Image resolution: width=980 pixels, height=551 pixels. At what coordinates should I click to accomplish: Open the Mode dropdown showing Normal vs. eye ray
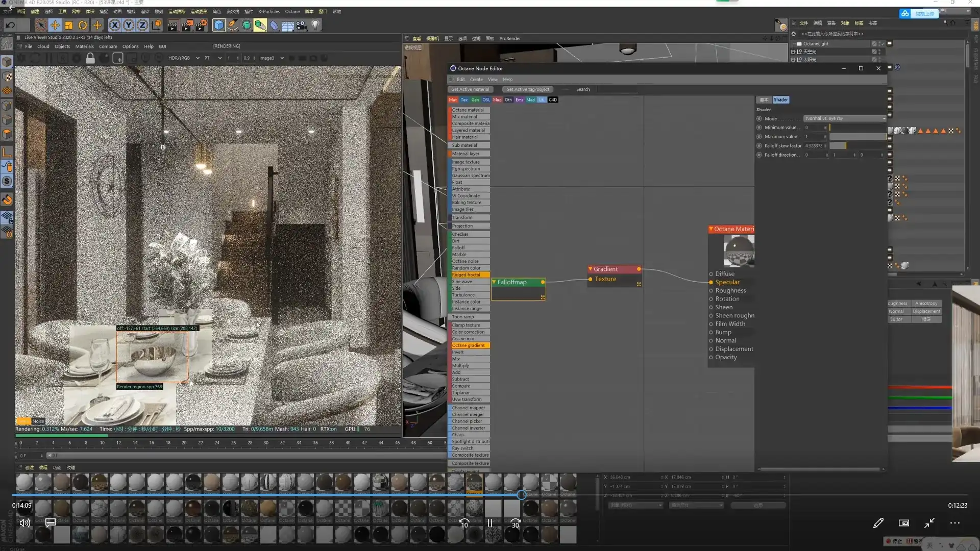pos(845,118)
